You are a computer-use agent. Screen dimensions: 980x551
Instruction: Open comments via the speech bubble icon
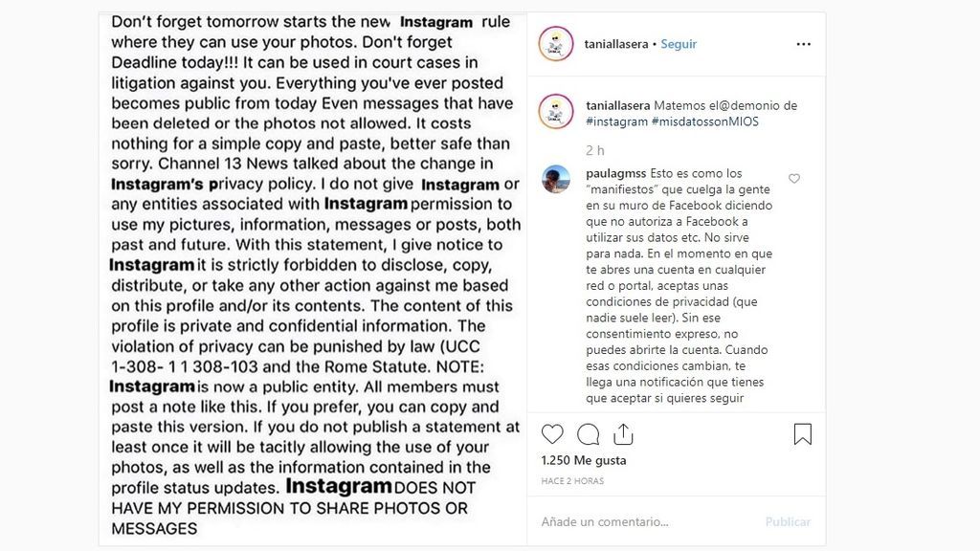click(589, 434)
